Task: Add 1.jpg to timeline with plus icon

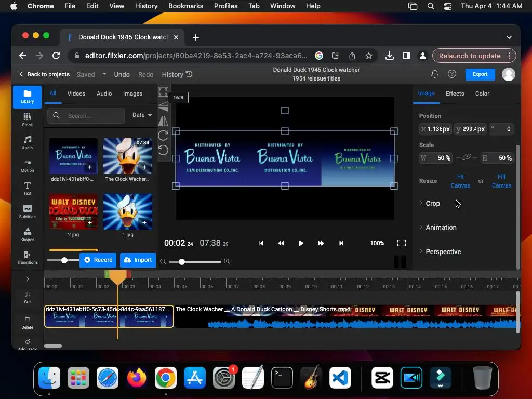Action: tap(144, 222)
